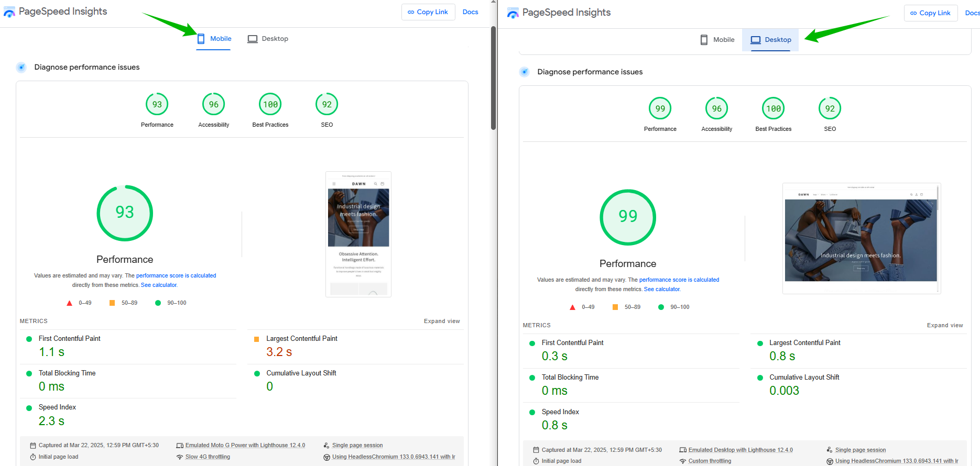Select the Mobile tab in left pane

click(214, 39)
